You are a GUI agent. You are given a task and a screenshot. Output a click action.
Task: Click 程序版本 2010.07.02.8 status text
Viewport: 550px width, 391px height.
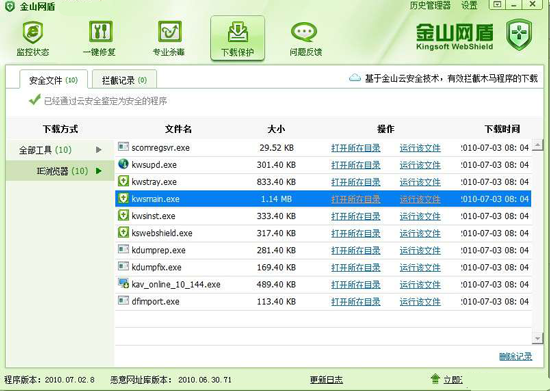click(x=49, y=380)
